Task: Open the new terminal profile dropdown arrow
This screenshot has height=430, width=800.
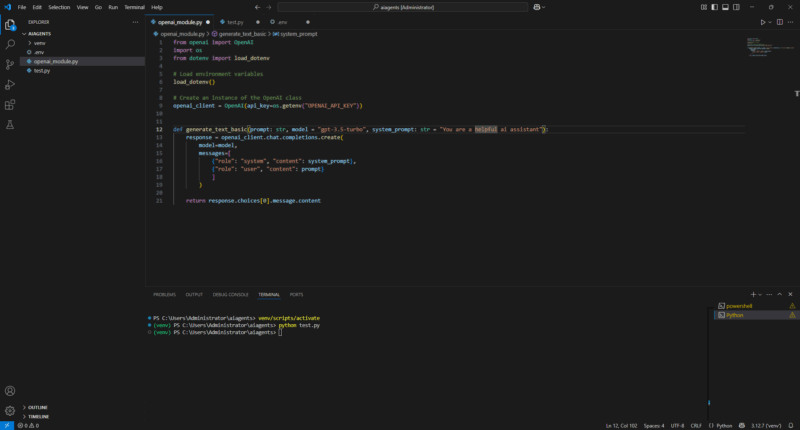Action: click(x=760, y=294)
